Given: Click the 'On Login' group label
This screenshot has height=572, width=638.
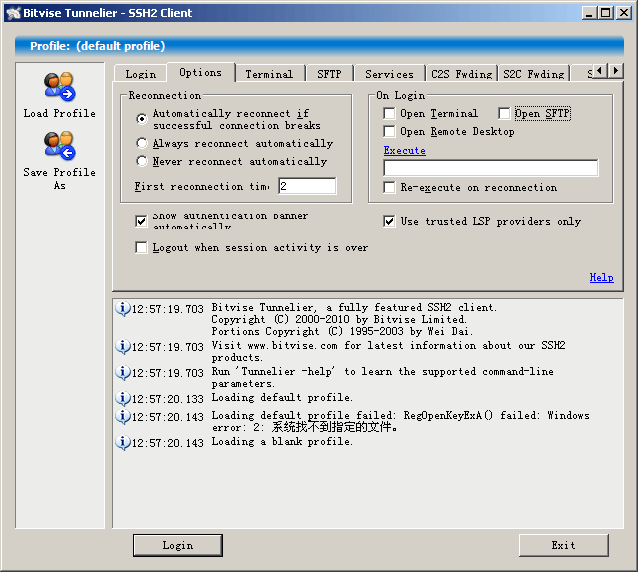Looking at the screenshot, I should tap(400, 95).
